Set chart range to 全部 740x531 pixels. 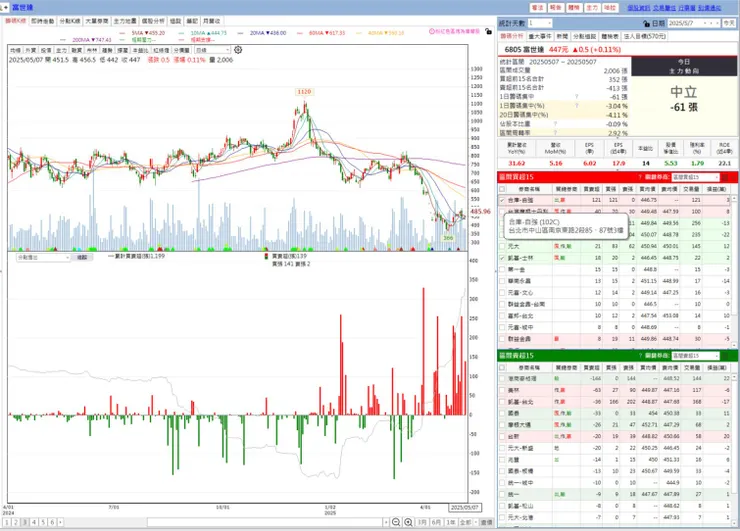click(466, 522)
